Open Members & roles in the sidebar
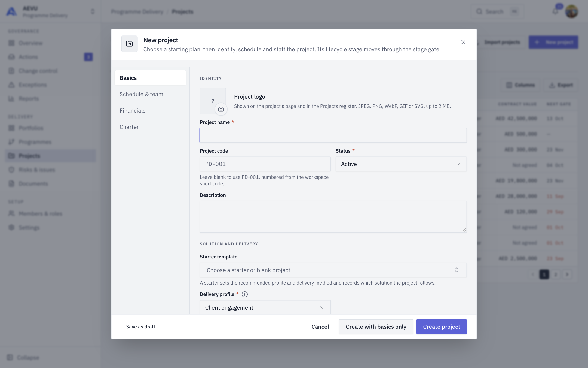The height and width of the screenshot is (368, 588). point(50,214)
